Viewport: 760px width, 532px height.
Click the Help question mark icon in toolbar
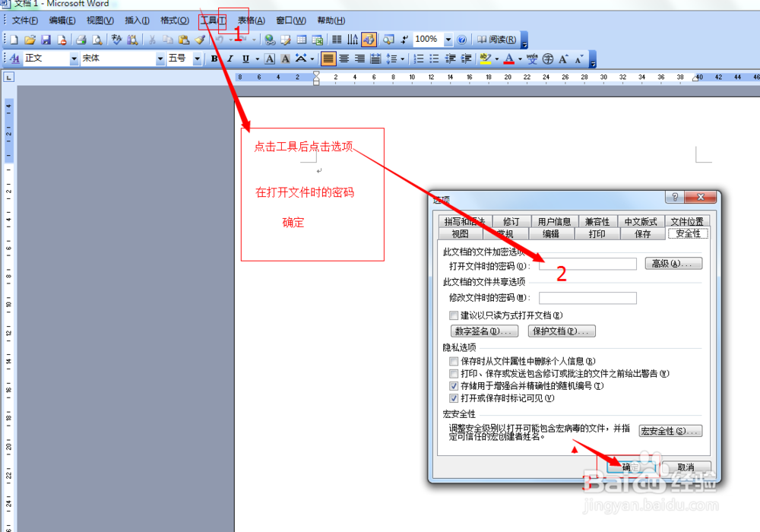click(x=462, y=40)
